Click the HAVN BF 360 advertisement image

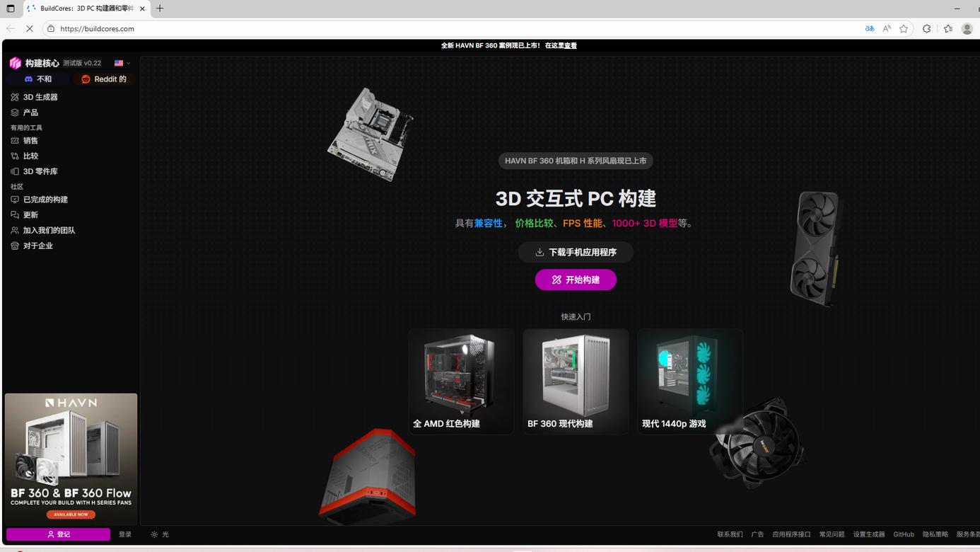click(71, 459)
